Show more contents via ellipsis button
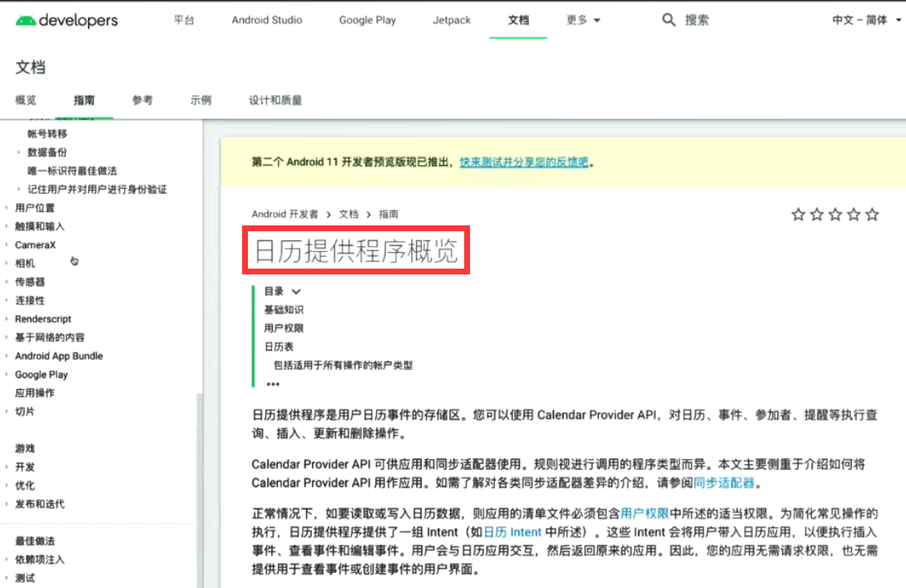Image resolution: width=906 pixels, height=588 pixels. coord(273,384)
